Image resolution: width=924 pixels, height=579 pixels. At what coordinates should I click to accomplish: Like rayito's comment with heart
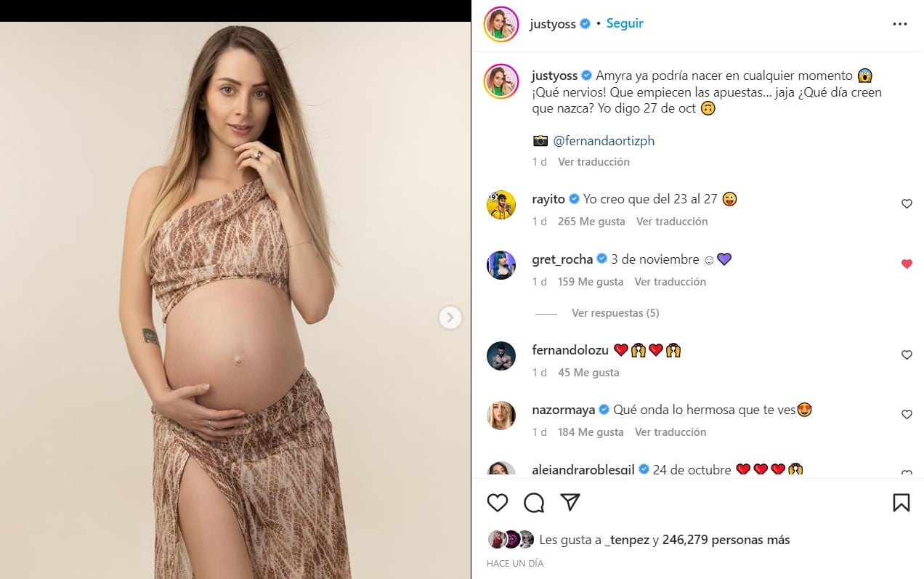(907, 204)
